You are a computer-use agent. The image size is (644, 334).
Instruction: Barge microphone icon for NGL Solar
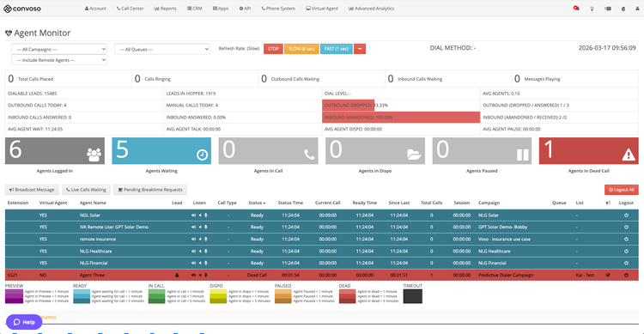[x=206, y=216]
